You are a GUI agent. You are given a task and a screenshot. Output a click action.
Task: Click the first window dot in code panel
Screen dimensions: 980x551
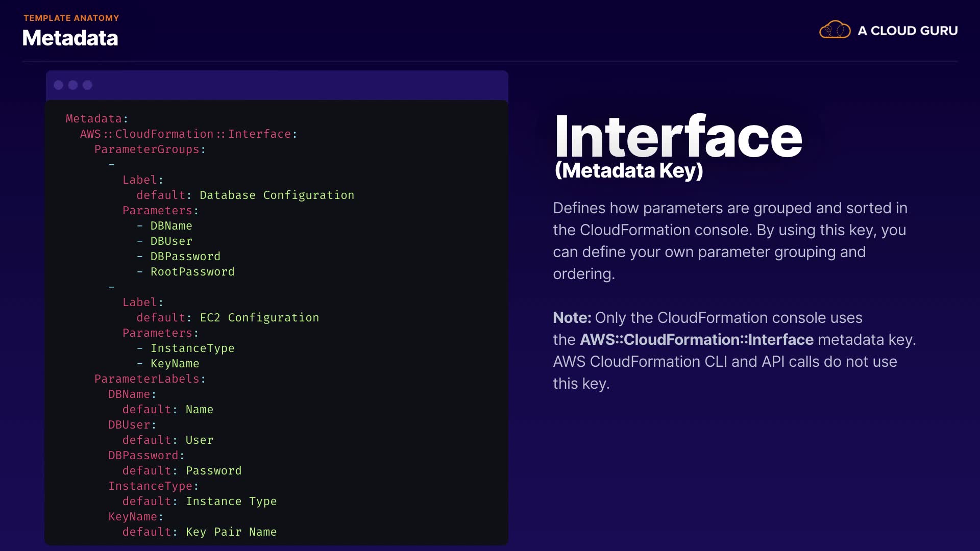tap(59, 85)
